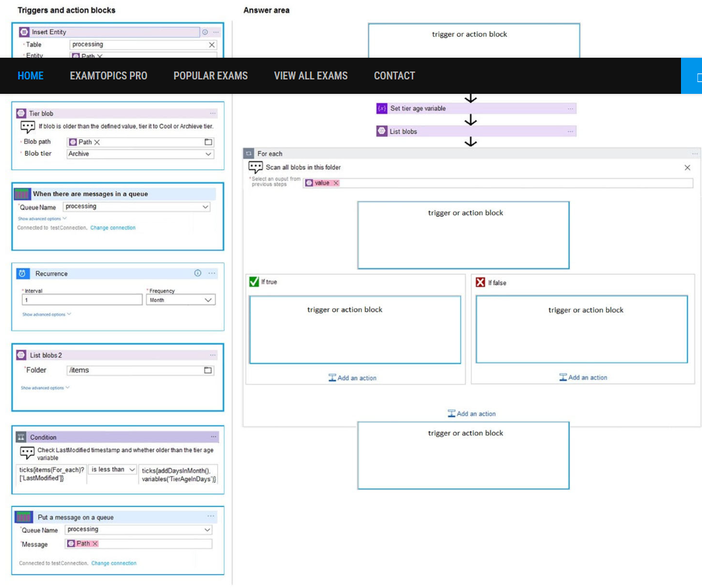Expand the Blob tier Archive dropdown

point(208,154)
